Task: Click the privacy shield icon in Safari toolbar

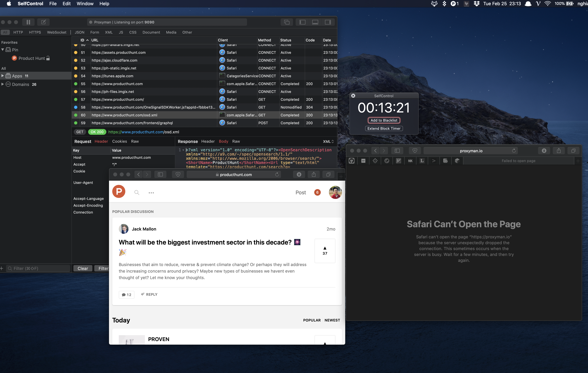Action: pyautogui.click(x=415, y=150)
